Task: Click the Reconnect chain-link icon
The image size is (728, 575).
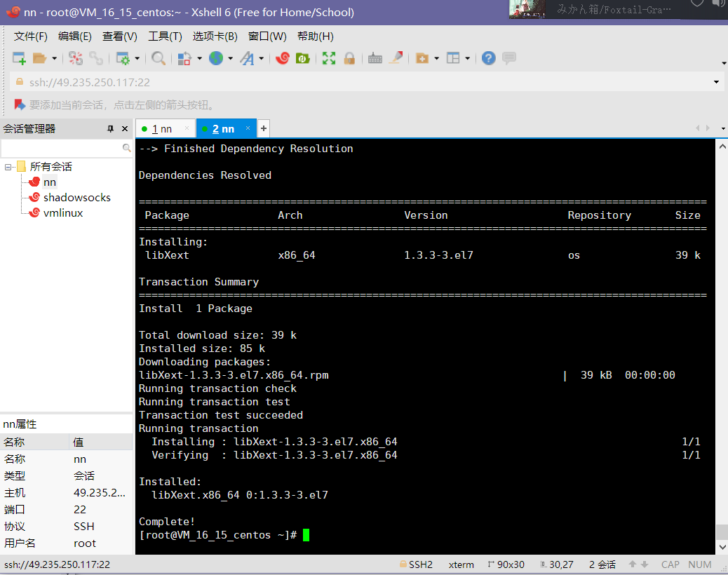Action: (96, 58)
